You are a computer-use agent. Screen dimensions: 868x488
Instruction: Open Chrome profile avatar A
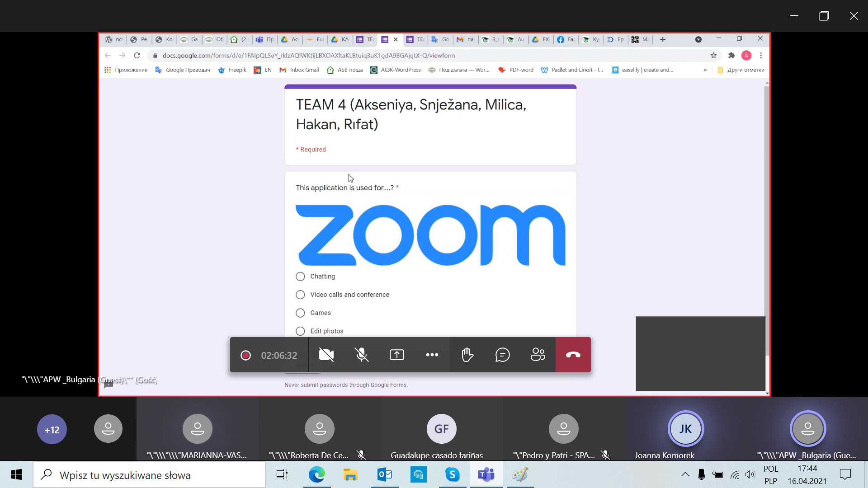(x=746, y=55)
